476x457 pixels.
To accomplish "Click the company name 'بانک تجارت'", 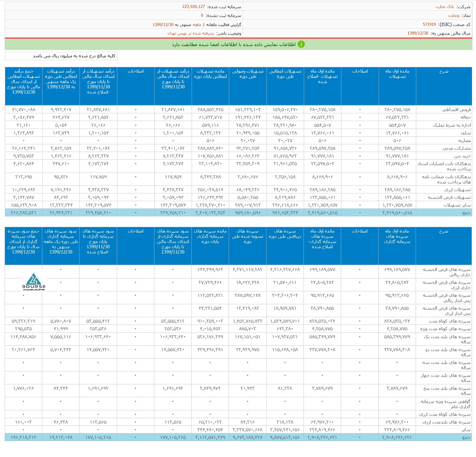I will [445, 7].
